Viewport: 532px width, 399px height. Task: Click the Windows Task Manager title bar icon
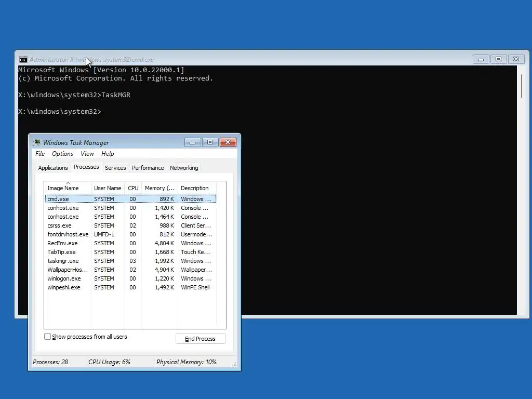37,142
